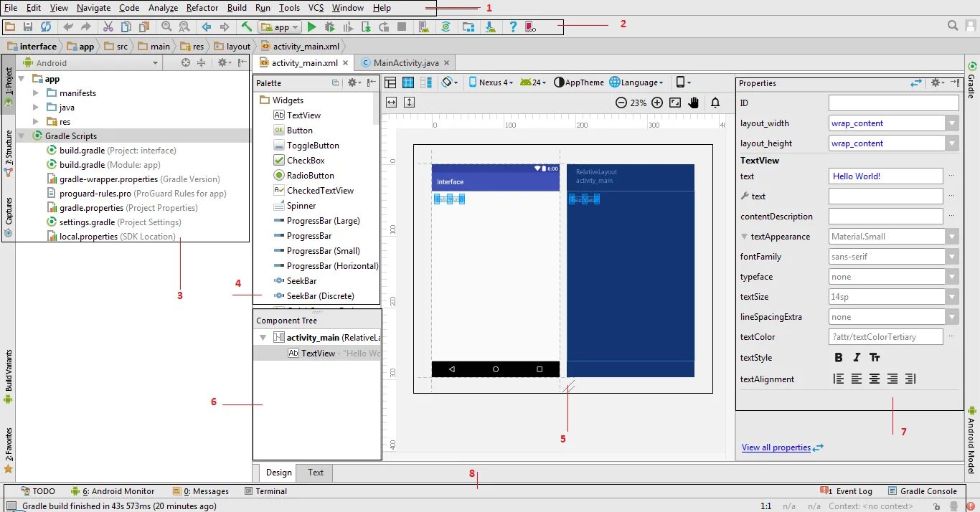Click the Undo arrow icon
980x512 pixels.
click(68, 27)
